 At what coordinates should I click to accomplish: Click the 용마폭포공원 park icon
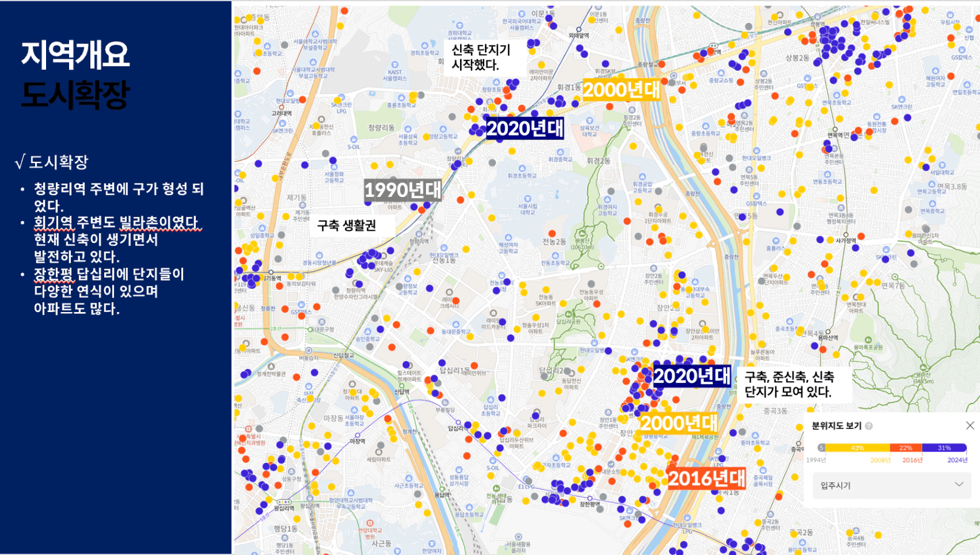point(868,341)
